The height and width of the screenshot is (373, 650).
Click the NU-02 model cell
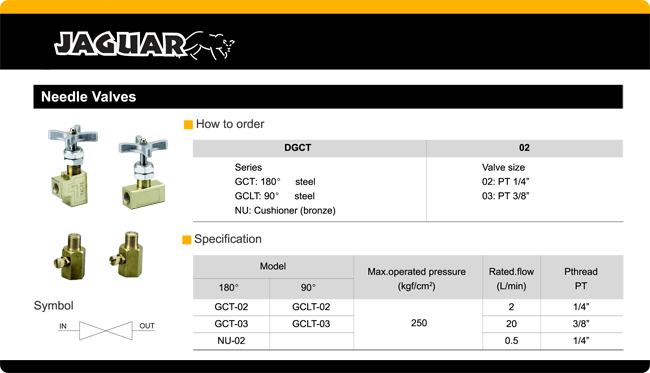click(231, 341)
